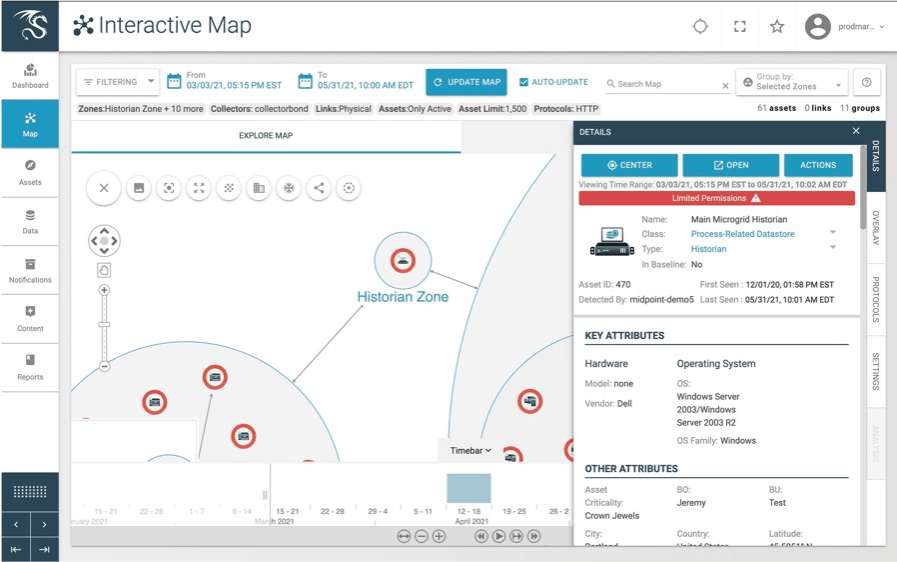The image size is (897, 562).
Task: Click the crosshair target icon in header
Action: (x=700, y=26)
